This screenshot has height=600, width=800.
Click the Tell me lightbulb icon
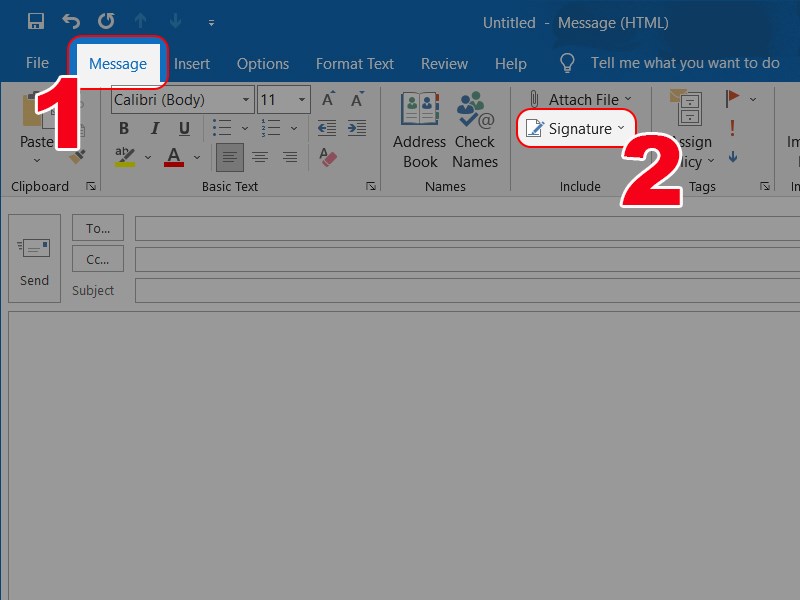pyautogui.click(x=567, y=63)
